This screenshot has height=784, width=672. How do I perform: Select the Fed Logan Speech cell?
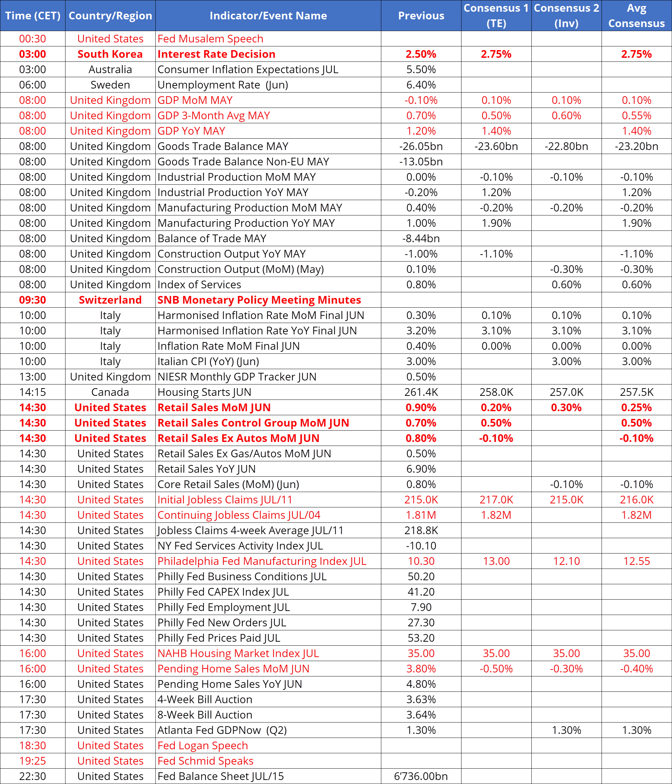[268, 745]
